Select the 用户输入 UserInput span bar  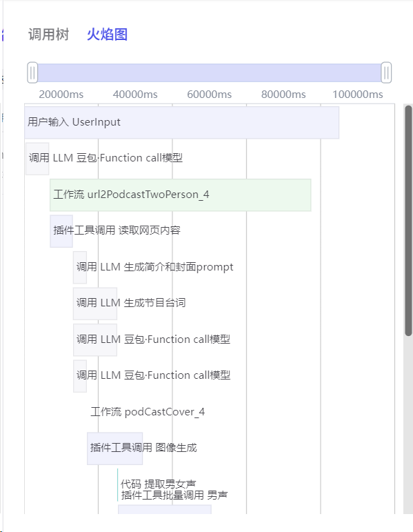pyautogui.click(x=182, y=123)
